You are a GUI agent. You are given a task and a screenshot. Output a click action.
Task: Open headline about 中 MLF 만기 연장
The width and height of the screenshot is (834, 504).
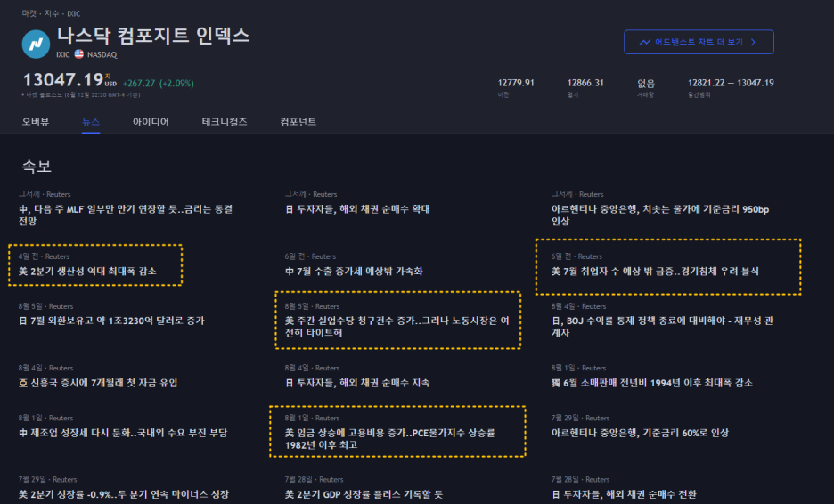126,215
